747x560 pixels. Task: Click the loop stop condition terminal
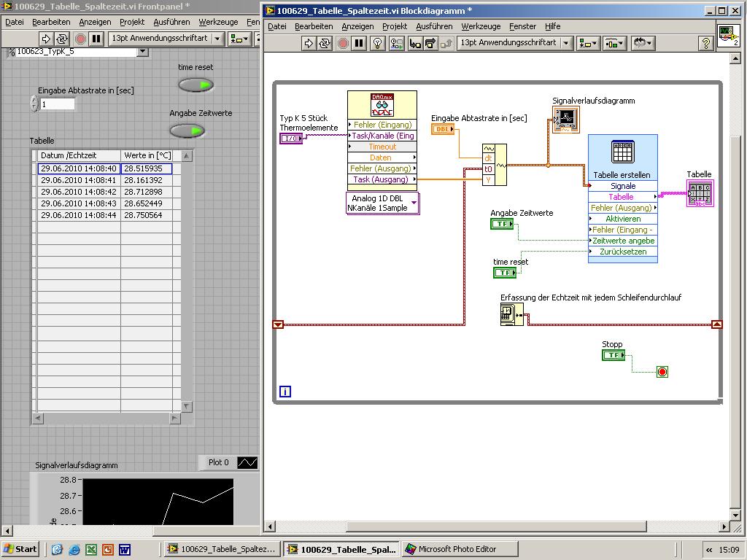click(662, 372)
